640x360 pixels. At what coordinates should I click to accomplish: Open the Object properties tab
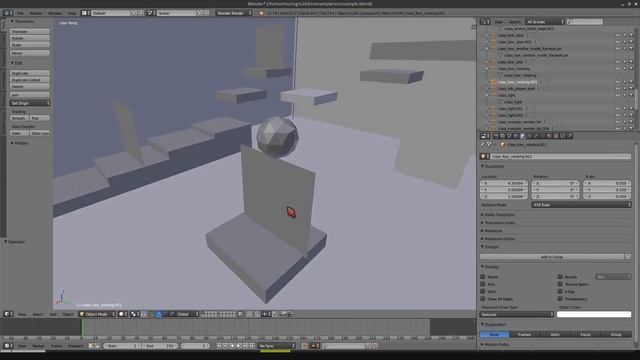point(523,136)
